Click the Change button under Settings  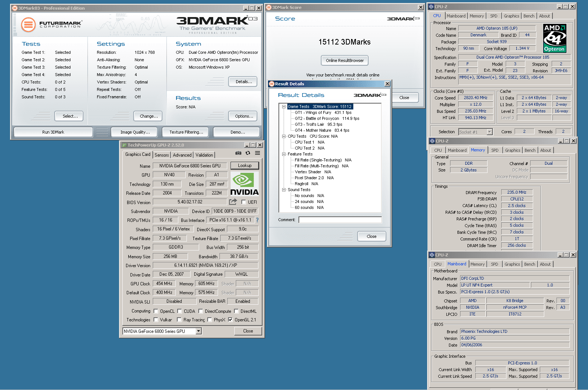pos(148,116)
